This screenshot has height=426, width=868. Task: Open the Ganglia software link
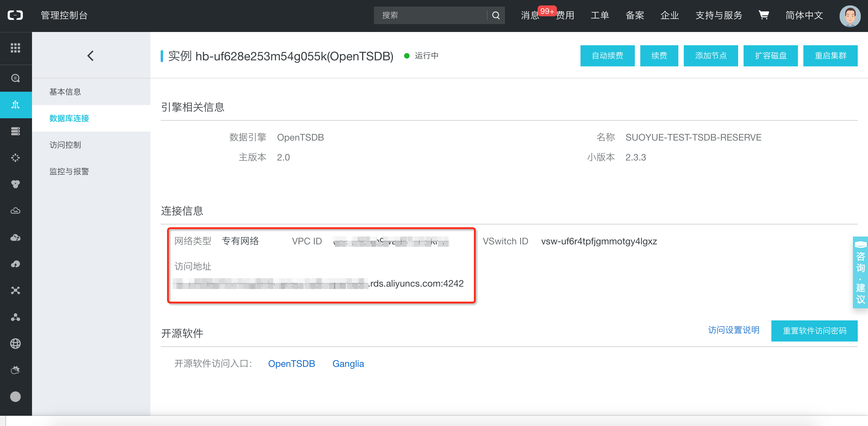pos(348,364)
